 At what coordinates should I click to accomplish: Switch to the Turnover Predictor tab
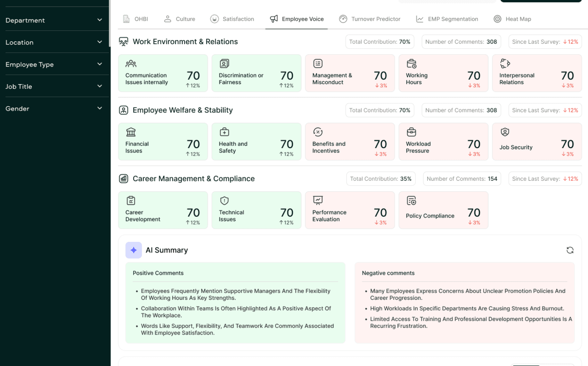coord(370,19)
